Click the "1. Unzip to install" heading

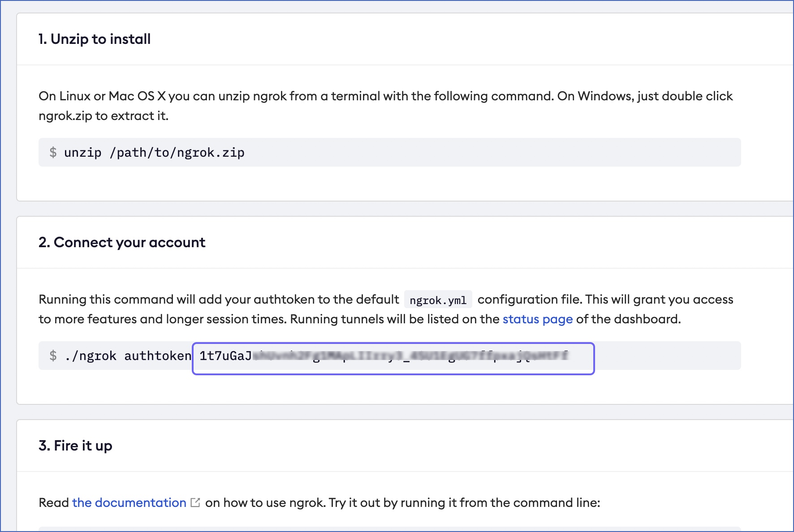point(95,39)
